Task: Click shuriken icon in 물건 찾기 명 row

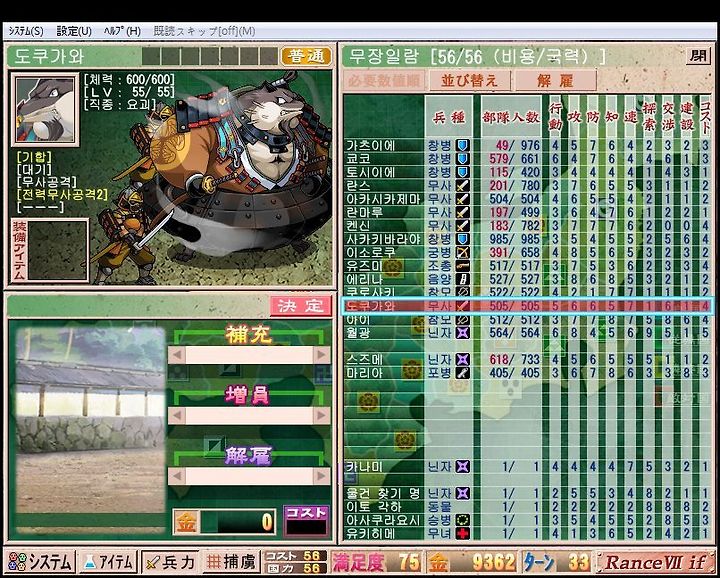Action: (x=462, y=494)
